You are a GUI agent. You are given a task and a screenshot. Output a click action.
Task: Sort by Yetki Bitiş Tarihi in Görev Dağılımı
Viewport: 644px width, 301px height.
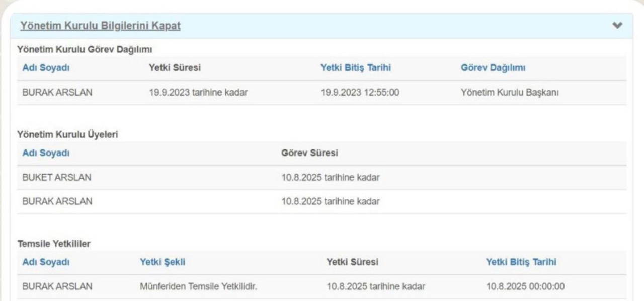[355, 68]
